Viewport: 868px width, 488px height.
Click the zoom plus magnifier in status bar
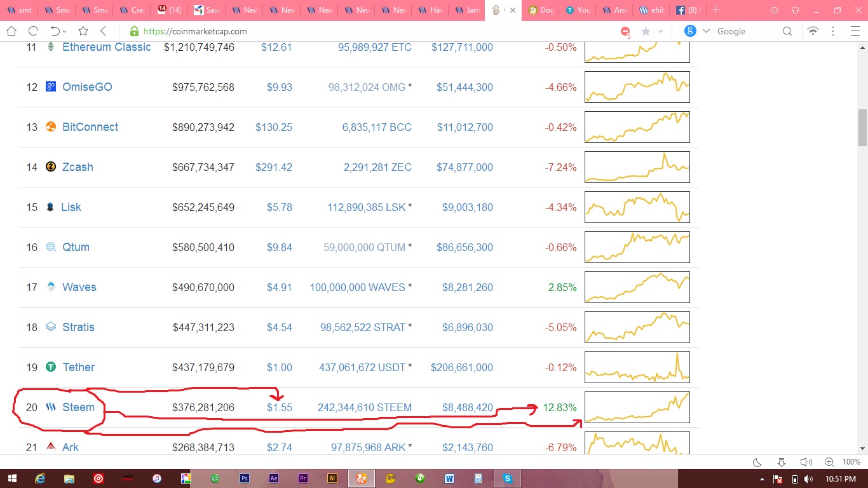(829, 462)
